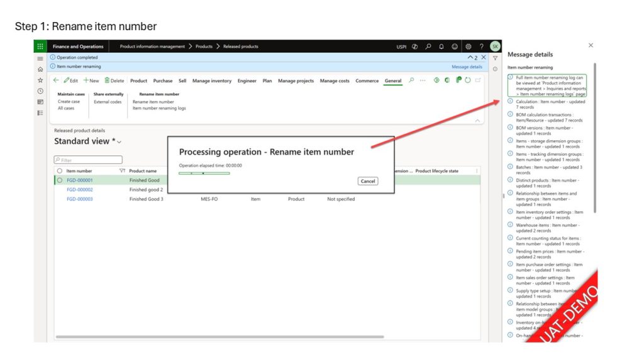
Task: Click All cases
Action: click(x=65, y=108)
